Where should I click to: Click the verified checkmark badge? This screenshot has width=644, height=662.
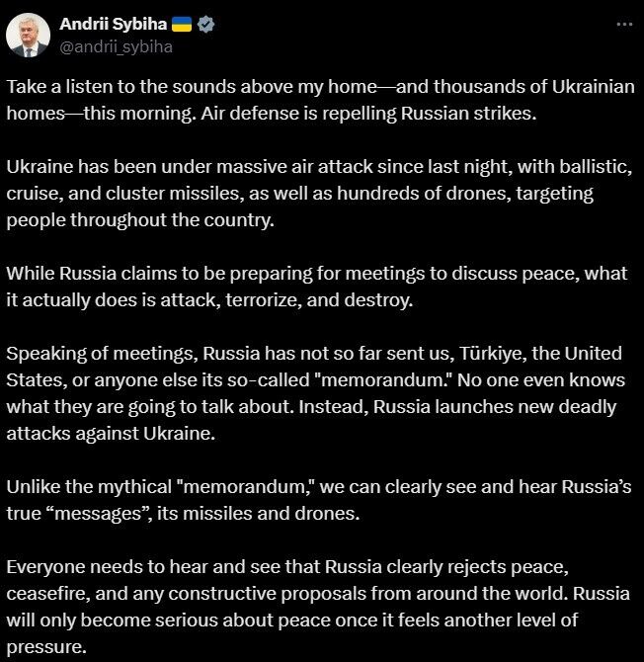[206, 25]
